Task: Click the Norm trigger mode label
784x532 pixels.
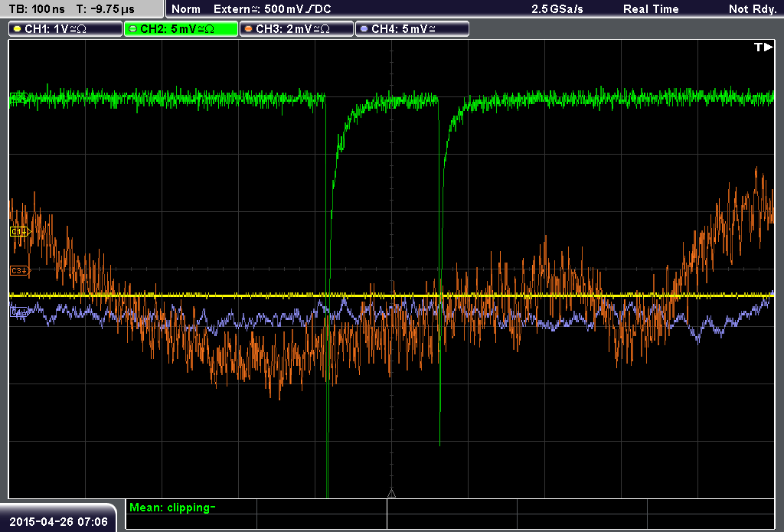Action: [186, 9]
